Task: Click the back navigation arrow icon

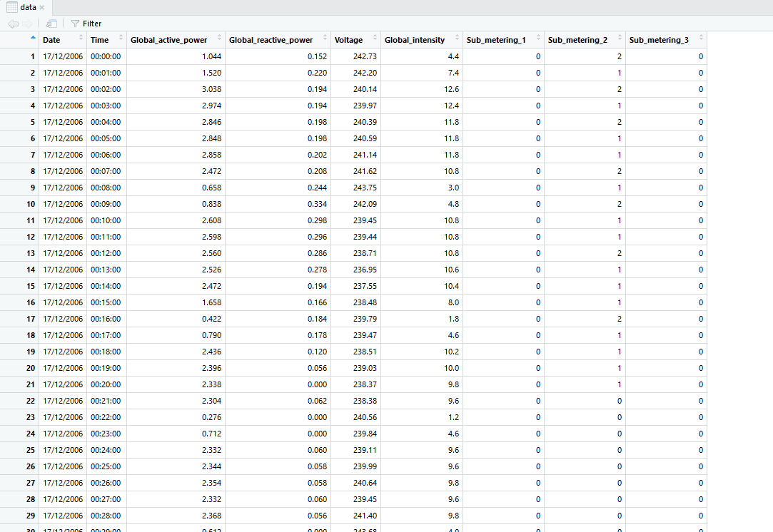Action: click(14, 24)
